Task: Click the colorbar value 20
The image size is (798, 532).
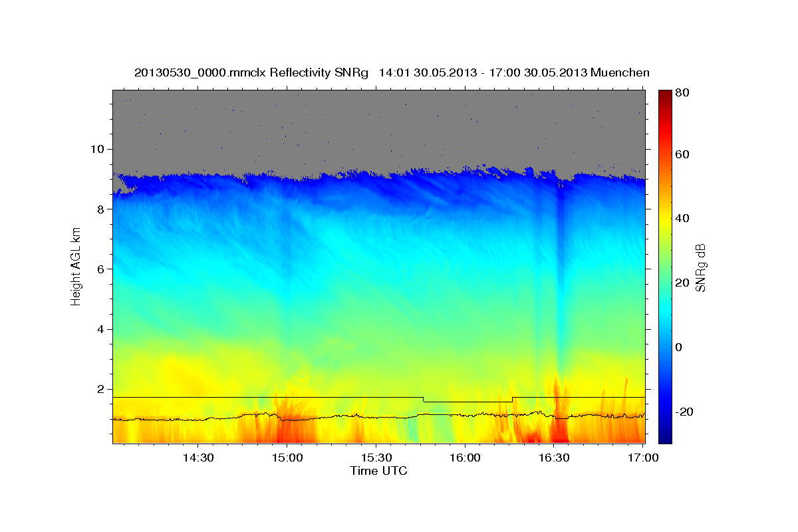Action: tap(683, 283)
